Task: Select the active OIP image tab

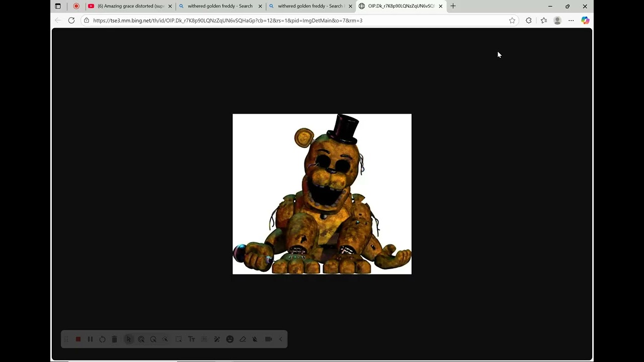Action: 401,6
